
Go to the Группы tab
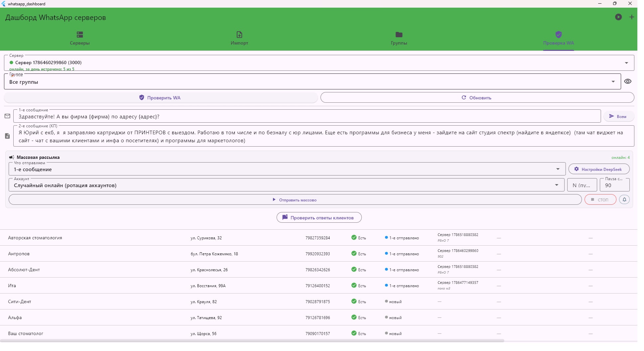[399, 38]
